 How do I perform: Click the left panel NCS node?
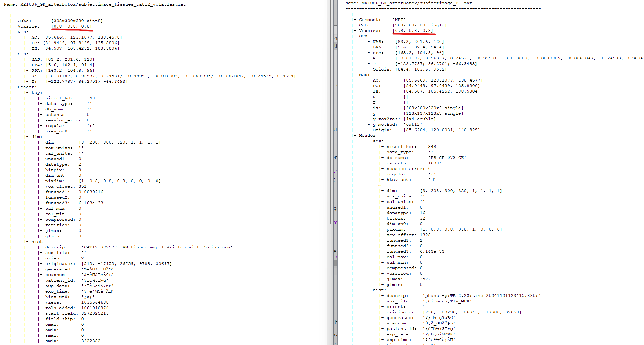23,32
